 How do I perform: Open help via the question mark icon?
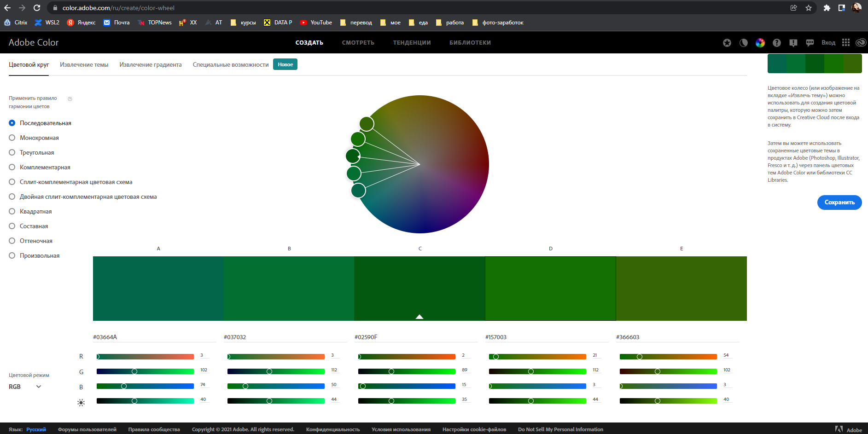(x=777, y=43)
